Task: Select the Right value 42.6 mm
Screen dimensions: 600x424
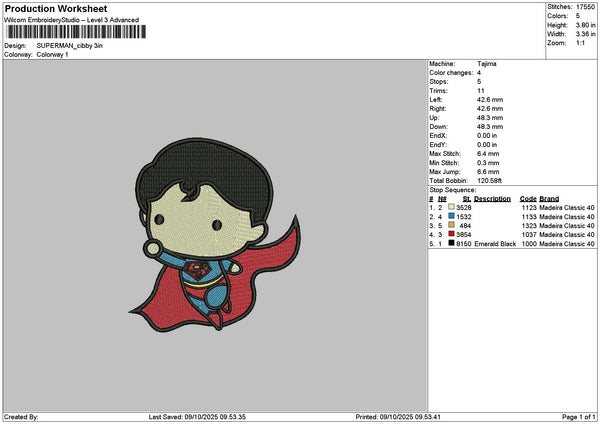Action: [490, 109]
